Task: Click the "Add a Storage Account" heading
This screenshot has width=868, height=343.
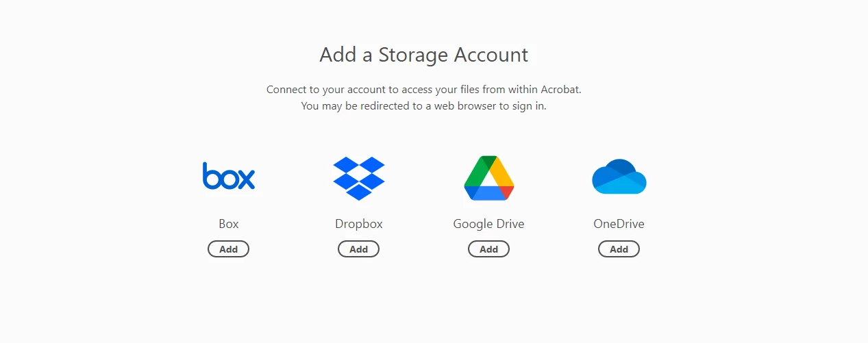Action: [424, 55]
